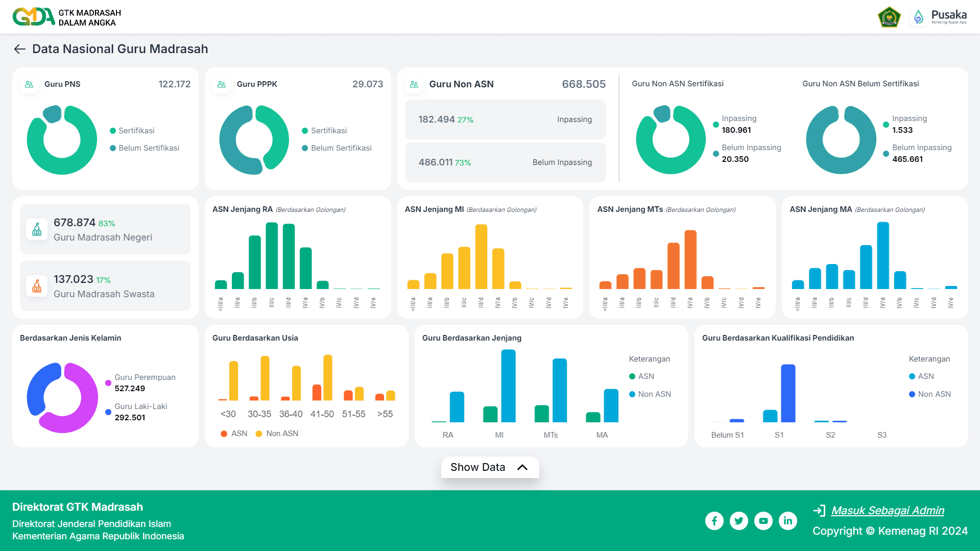Click the Show Data button

click(x=477, y=467)
